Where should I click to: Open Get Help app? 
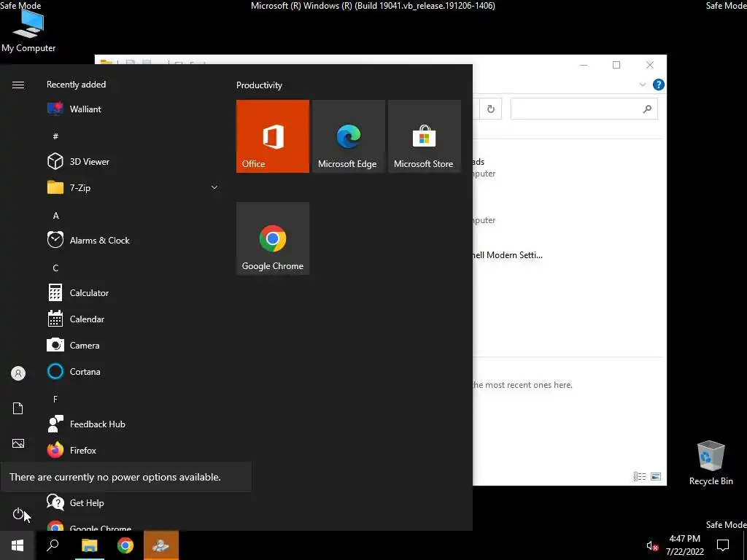133,503
